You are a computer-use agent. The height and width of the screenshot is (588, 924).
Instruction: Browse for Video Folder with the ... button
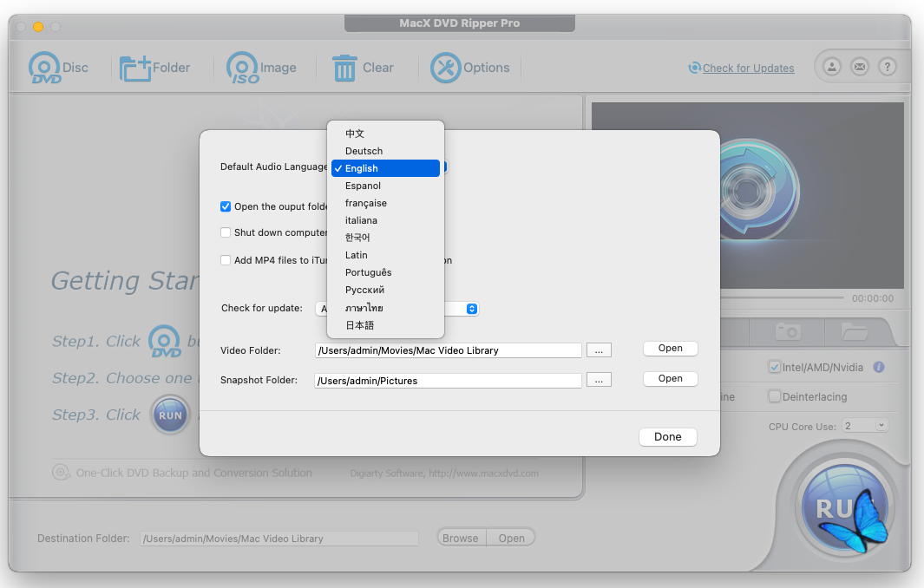pos(599,350)
